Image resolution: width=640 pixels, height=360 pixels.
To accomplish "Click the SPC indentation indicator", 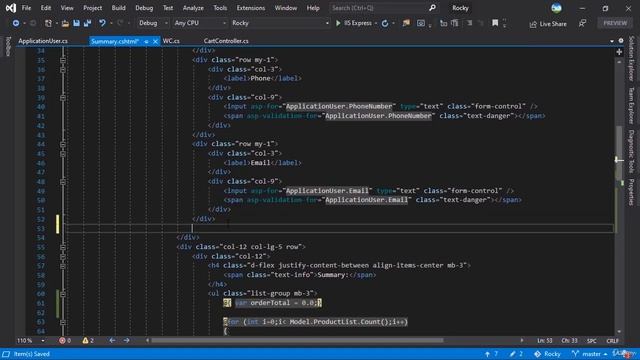I will coord(591,340).
